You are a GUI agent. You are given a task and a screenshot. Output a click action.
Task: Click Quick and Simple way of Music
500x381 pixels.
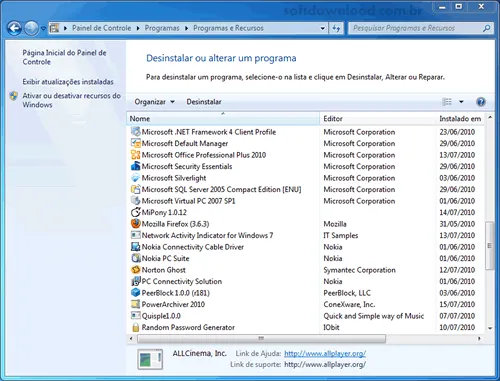tap(374, 316)
